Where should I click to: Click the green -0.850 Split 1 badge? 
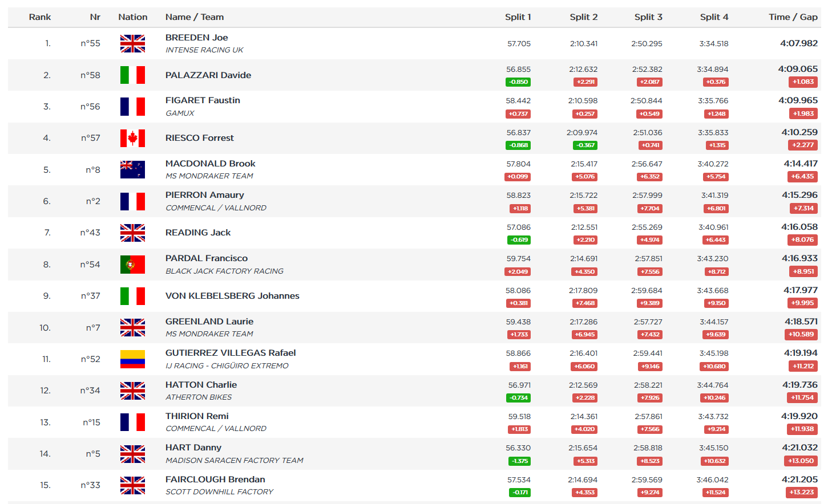[519, 82]
